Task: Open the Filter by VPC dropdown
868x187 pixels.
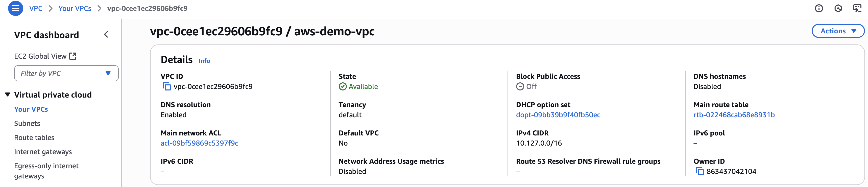Action: click(x=66, y=73)
